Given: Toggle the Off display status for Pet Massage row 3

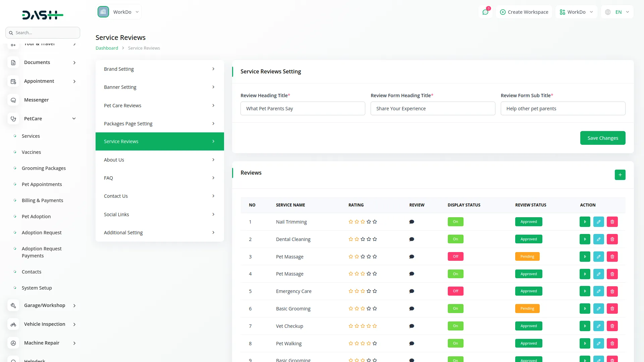Looking at the screenshot, I should click(455, 257).
